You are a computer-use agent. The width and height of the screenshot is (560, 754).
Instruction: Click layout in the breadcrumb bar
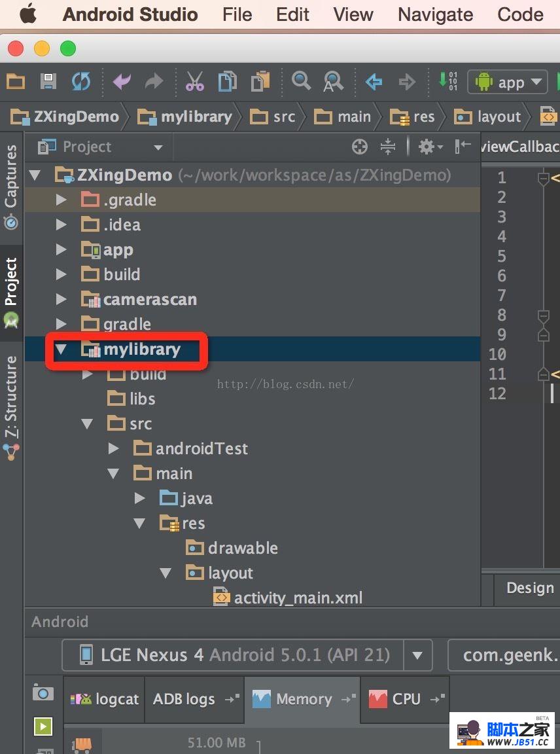(487, 117)
